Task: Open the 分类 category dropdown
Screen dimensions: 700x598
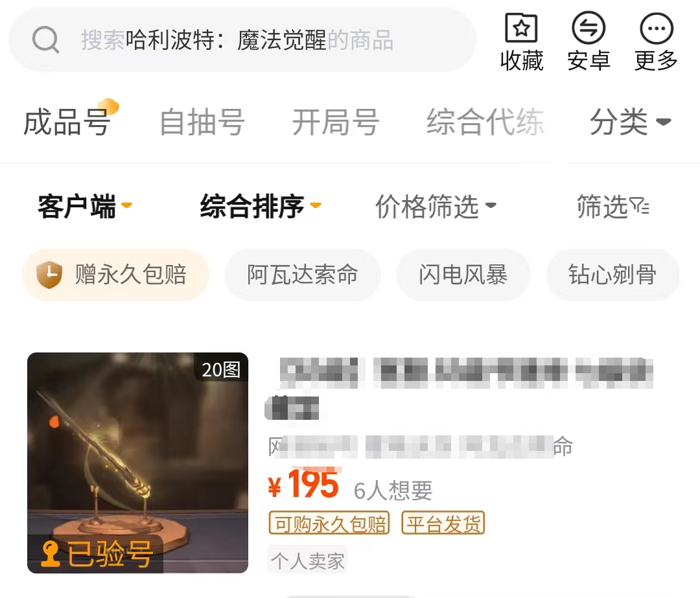Action: (631, 122)
